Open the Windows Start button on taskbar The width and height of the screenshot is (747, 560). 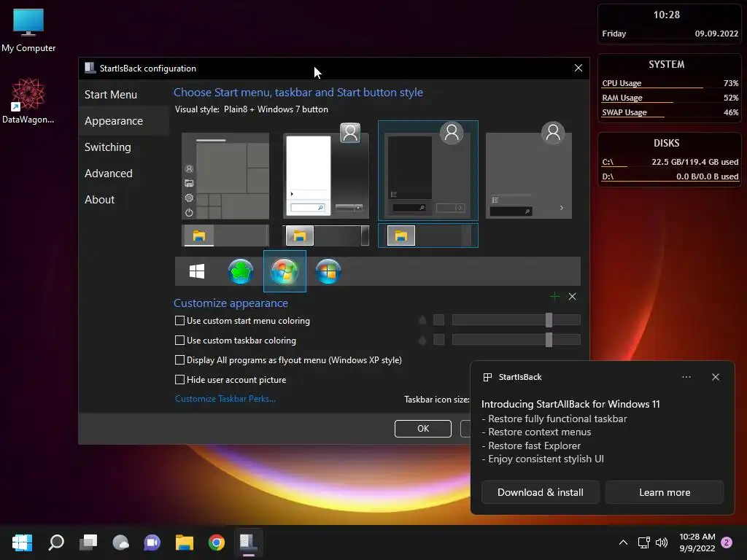(22, 542)
